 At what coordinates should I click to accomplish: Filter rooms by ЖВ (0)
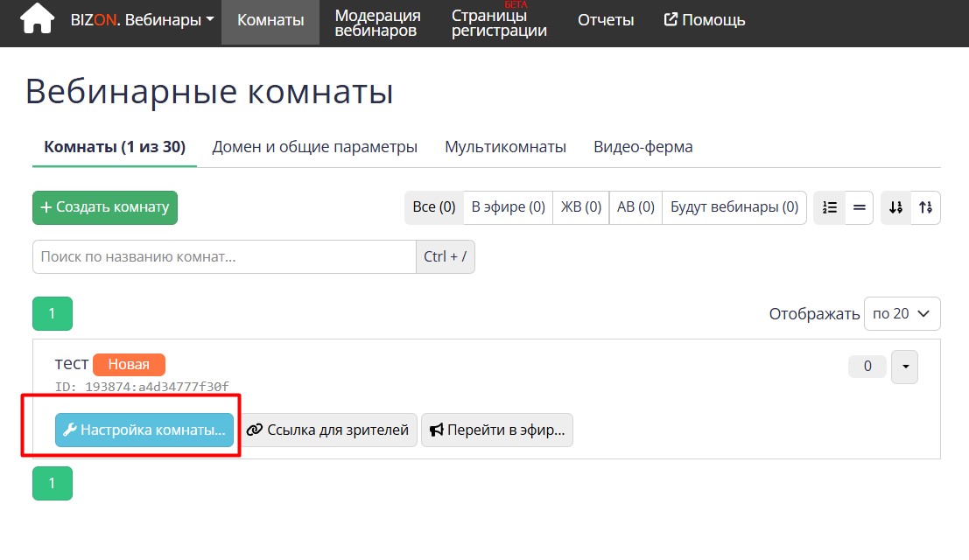tap(580, 207)
